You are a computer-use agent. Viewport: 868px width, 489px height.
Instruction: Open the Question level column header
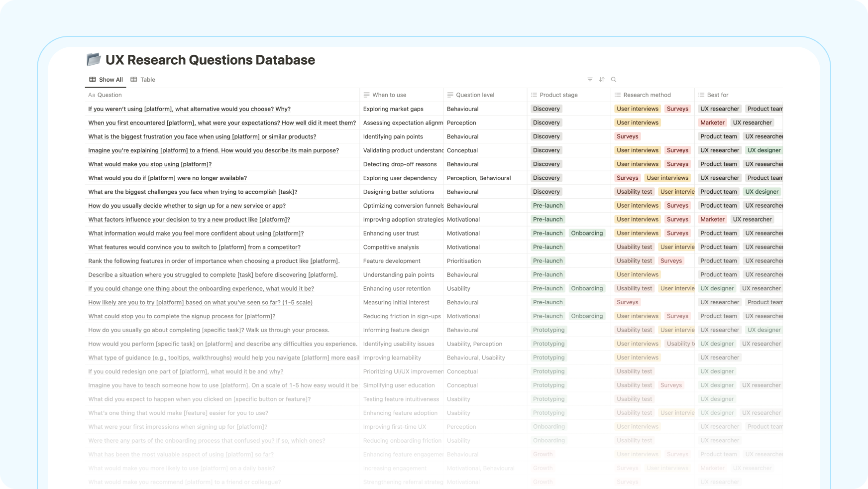point(475,95)
